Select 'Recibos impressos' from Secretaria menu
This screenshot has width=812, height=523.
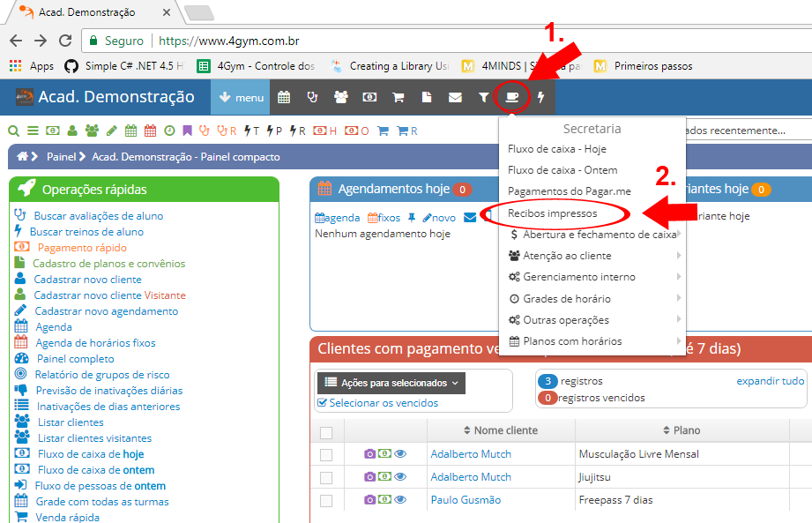[553, 213]
